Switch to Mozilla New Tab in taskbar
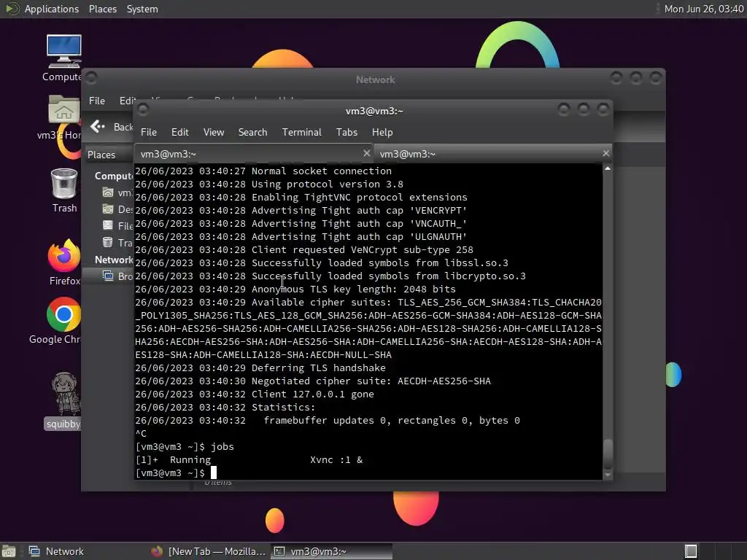The width and height of the screenshot is (747, 560). (208, 551)
